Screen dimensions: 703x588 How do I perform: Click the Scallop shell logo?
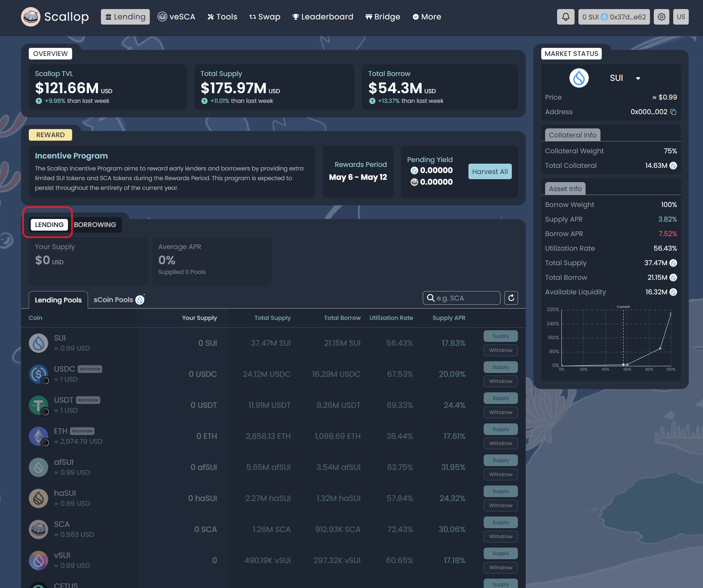click(x=30, y=17)
